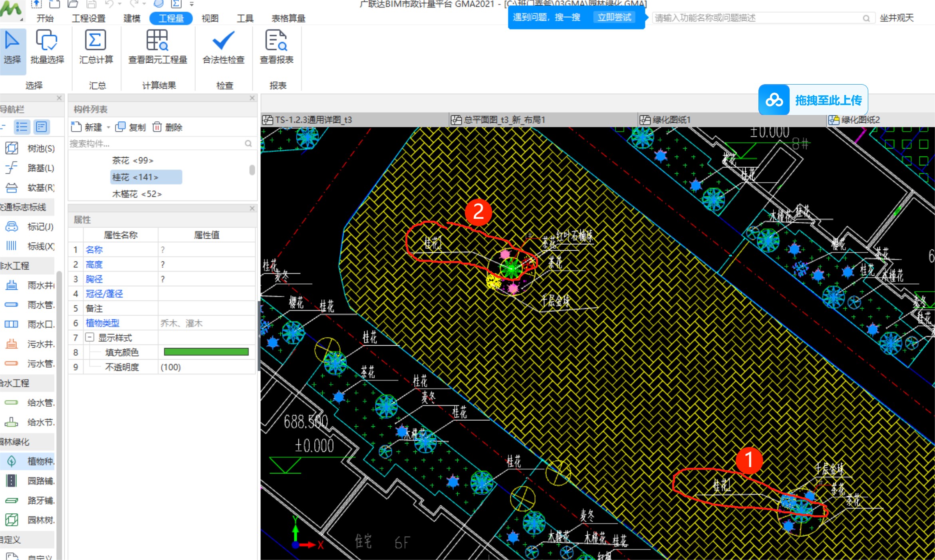Open the 工具 ribbon tab

tap(245, 18)
